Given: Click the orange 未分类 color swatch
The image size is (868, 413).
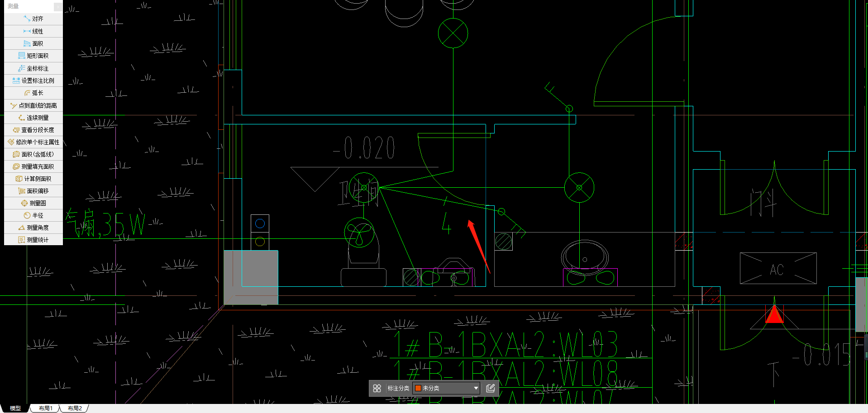Looking at the screenshot, I should (418, 388).
